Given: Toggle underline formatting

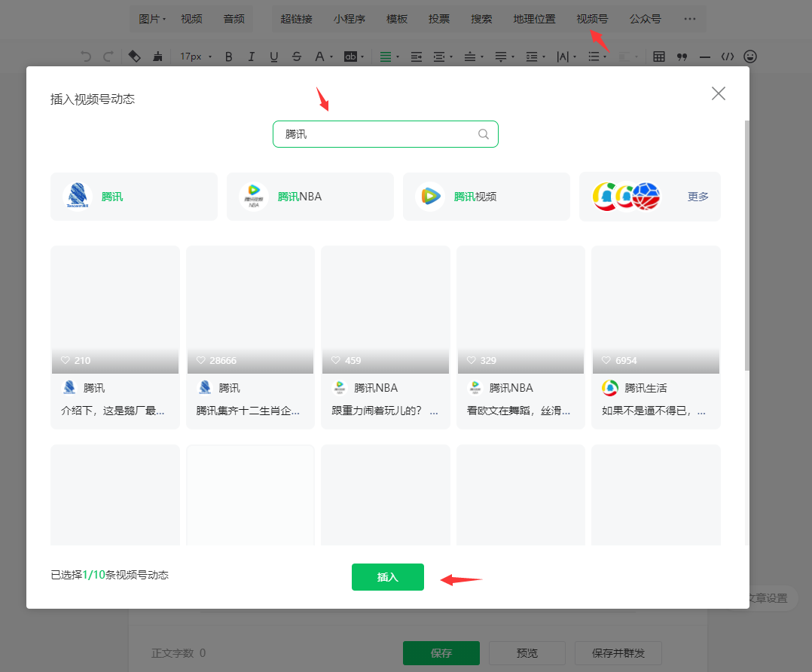Looking at the screenshot, I should pyautogui.click(x=274, y=57).
